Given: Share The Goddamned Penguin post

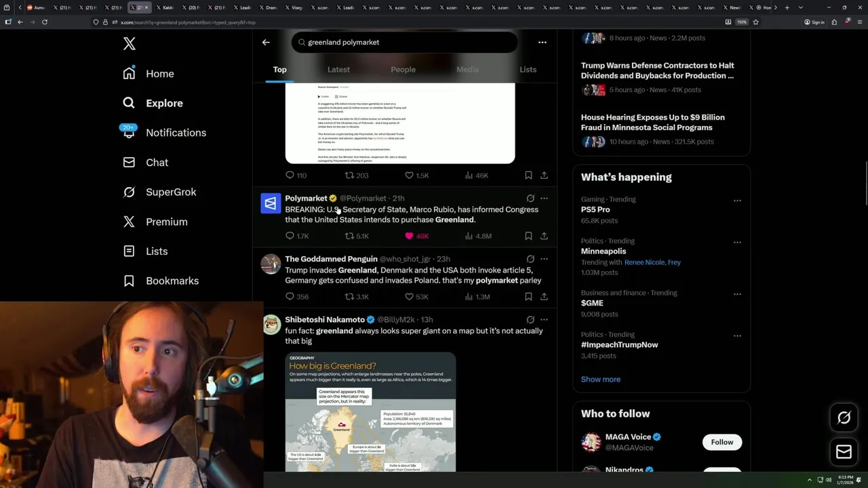Looking at the screenshot, I should (x=544, y=296).
